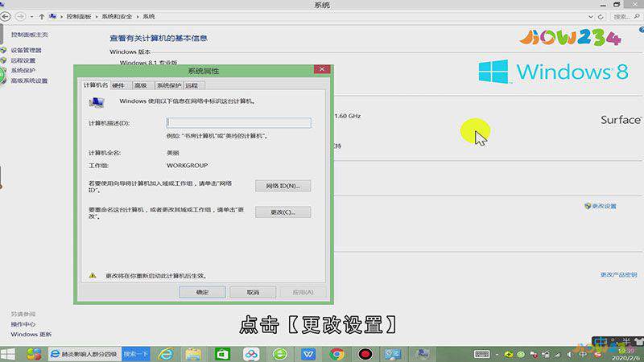644x362 pixels.
Task: Open 操作中心 link
Action: click(23, 324)
